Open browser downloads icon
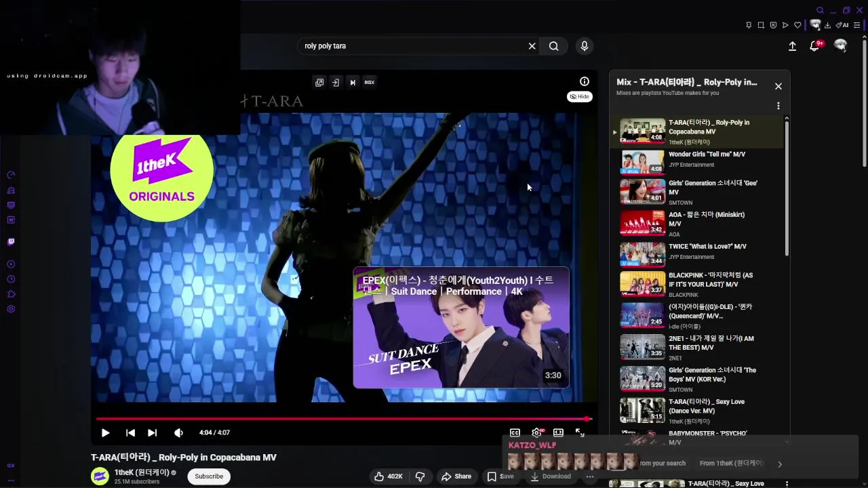Screen dimensions: 868x488 pos(827,25)
